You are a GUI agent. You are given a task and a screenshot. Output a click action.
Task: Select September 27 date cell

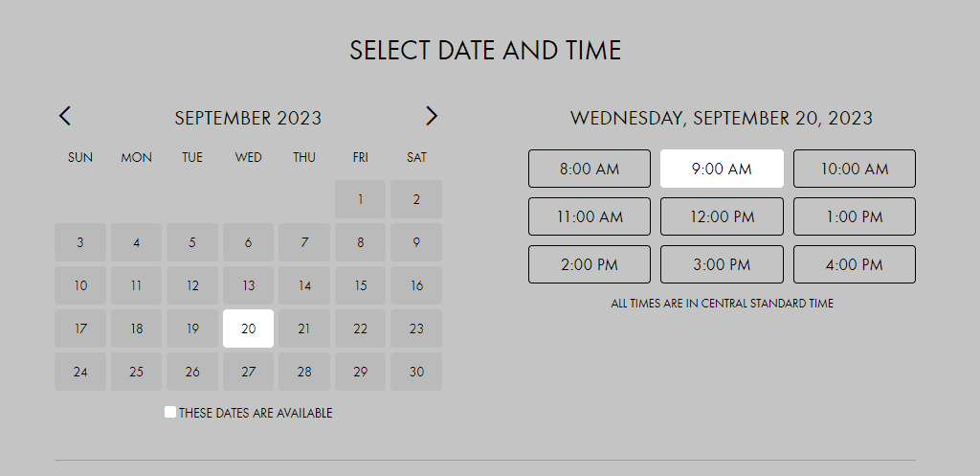click(x=248, y=372)
